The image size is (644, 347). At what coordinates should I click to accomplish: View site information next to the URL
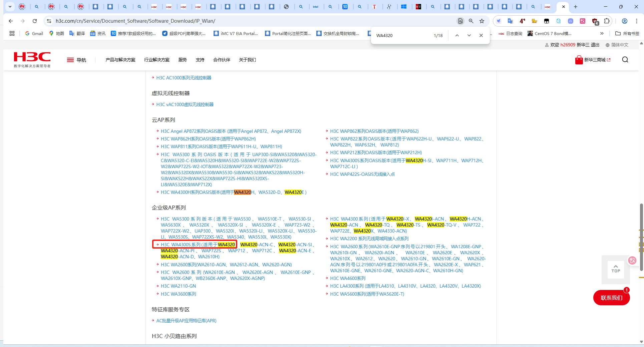49,21
